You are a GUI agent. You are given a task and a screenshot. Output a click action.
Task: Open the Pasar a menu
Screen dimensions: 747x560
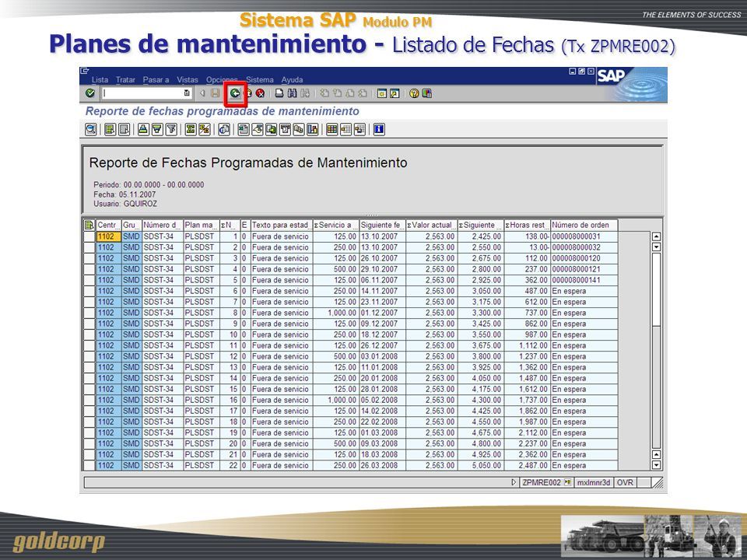[x=156, y=79]
